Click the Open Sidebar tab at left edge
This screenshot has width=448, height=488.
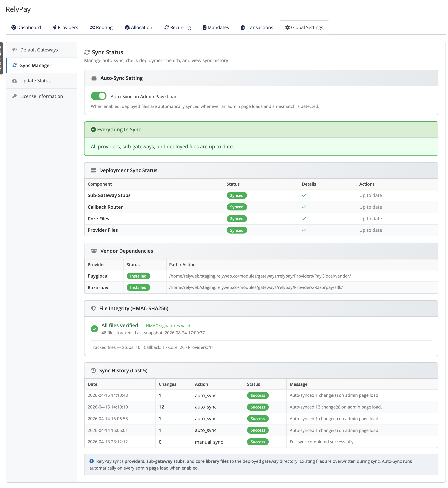tap(1, 58)
